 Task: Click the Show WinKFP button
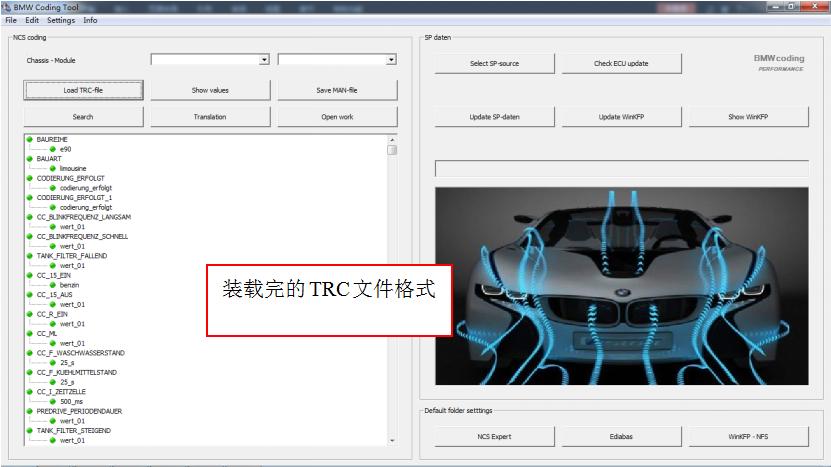coord(748,117)
